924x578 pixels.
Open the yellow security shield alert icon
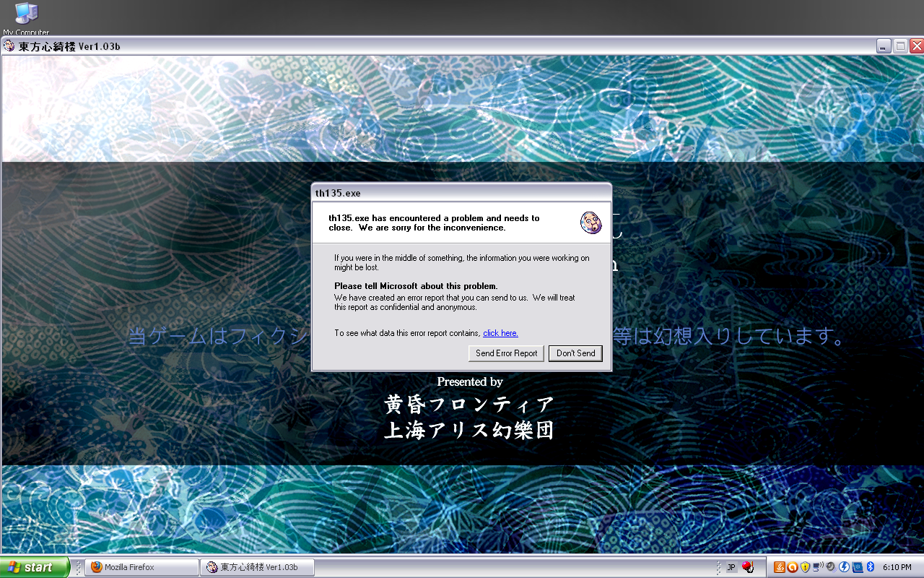pos(805,567)
